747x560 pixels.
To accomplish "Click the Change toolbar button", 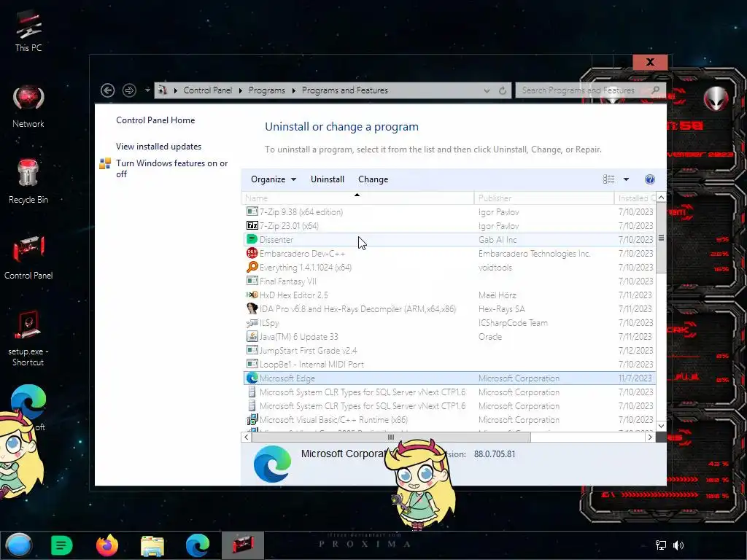I will (373, 179).
